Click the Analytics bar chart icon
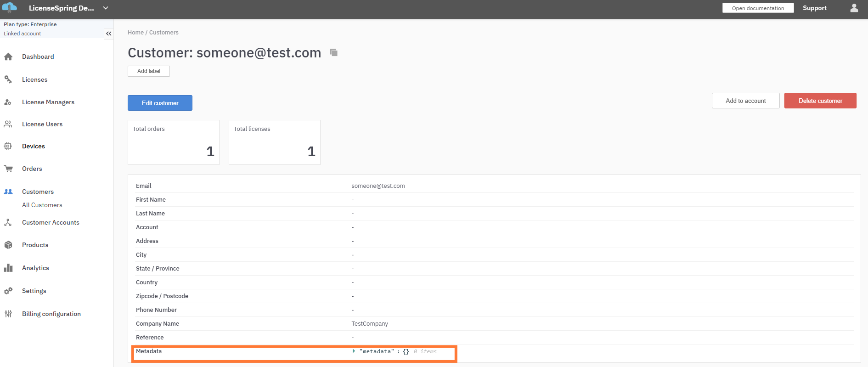Viewport: 868px width, 367px height. click(x=8, y=268)
